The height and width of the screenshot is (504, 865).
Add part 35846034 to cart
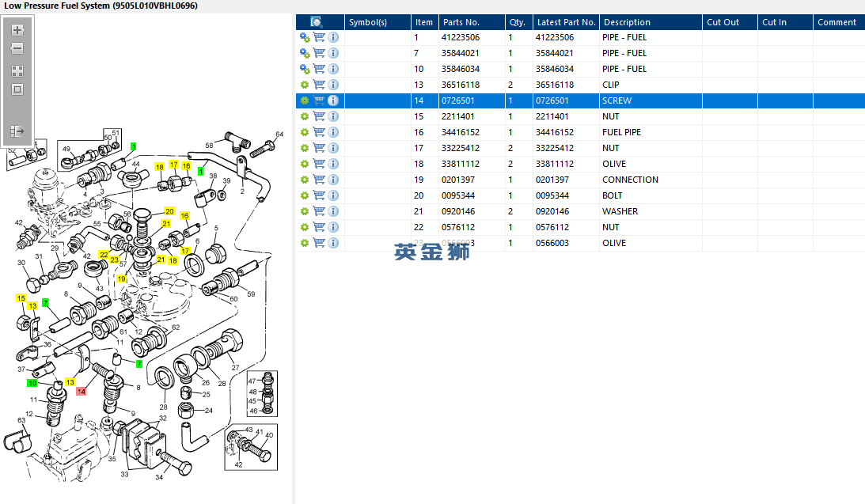pyautogui.click(x=319, y=69)
